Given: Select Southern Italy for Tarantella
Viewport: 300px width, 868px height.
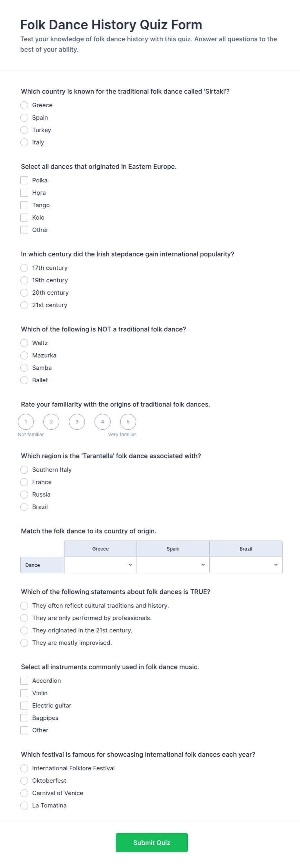Looking at the screenshot, I should (x=24, y=470).
